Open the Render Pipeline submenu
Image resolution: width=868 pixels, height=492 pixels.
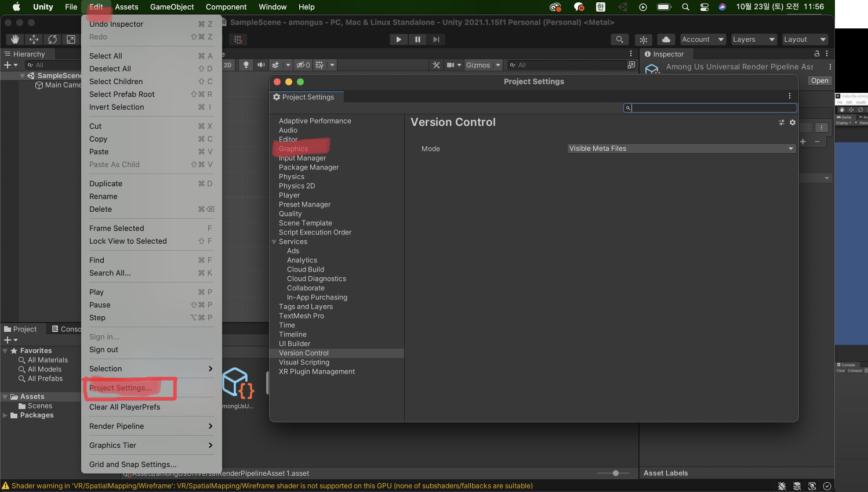coord(151,426)
